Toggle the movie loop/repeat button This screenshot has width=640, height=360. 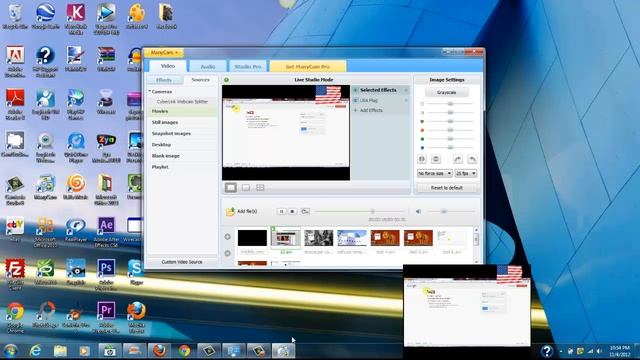pyautogui.click(x=305, y=211)
